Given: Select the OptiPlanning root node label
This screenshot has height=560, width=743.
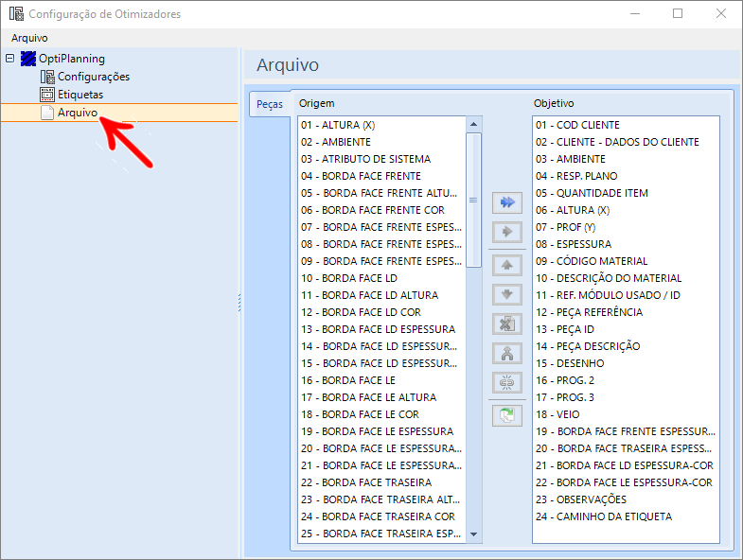Looking at the screenshot, I should (x=72, y=59).
